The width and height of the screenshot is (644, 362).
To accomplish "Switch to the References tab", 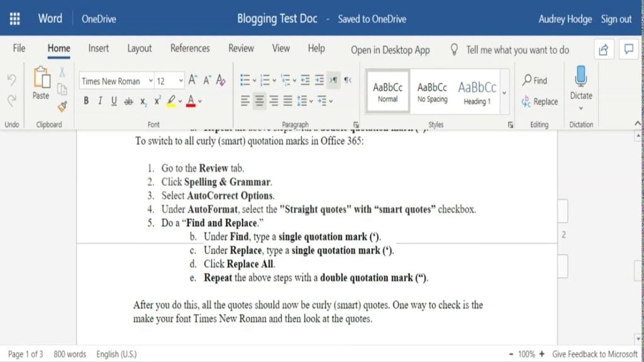I will (190, 48).
